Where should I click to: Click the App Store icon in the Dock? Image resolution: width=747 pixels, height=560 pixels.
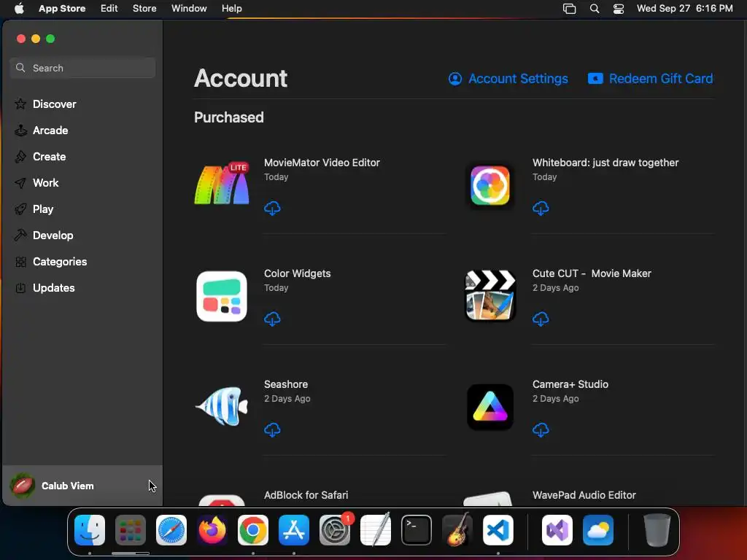pyautogui.click(x=294, y=530)
